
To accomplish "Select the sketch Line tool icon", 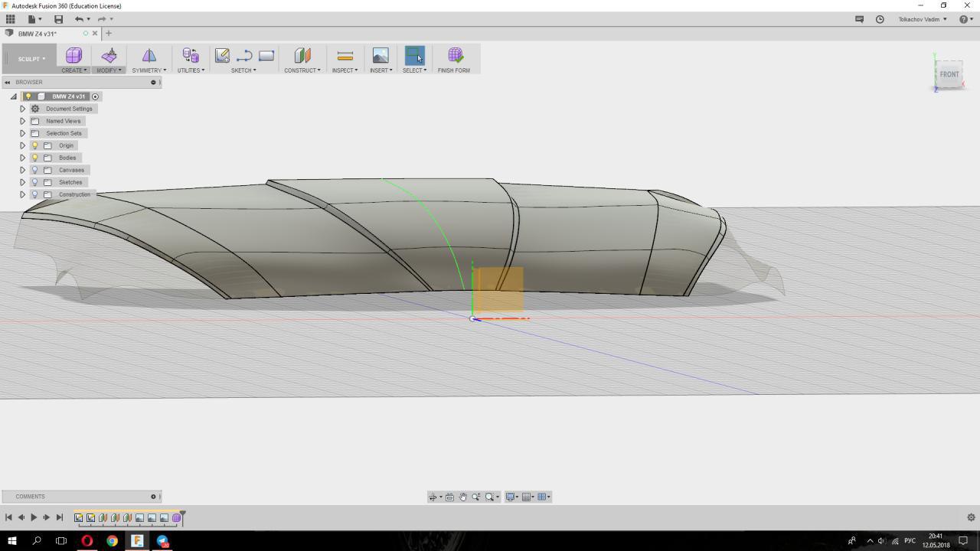I will coord(244,55).
